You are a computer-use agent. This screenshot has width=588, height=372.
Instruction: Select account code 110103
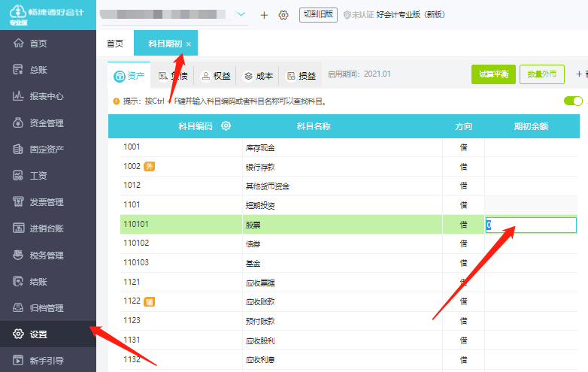[x=136, y=262]
